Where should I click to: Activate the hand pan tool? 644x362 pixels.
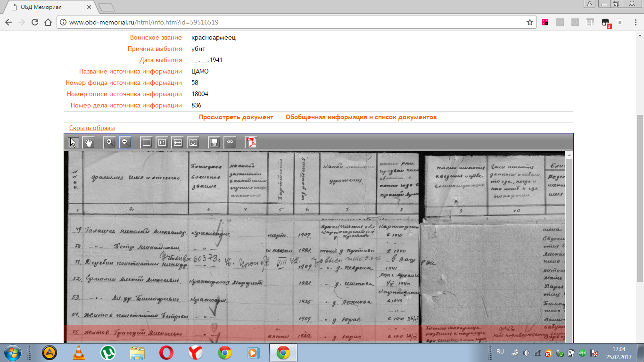click(x=89, y=142)
